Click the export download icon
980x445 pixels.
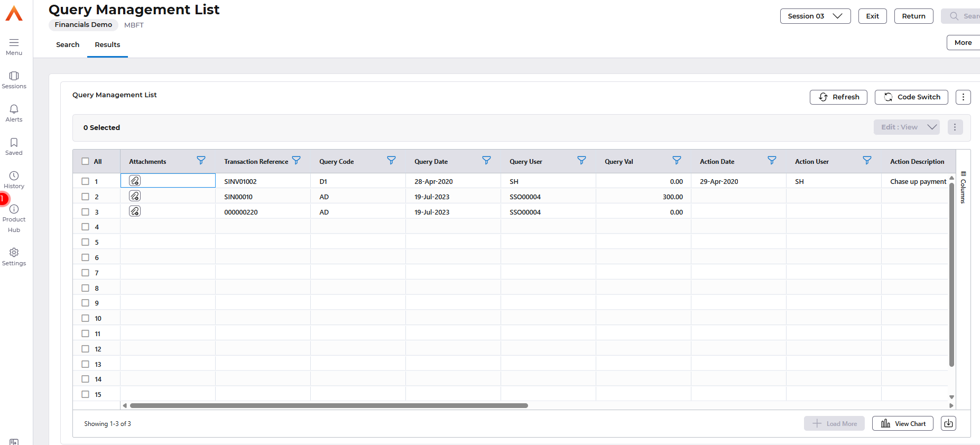coord(948,423)
